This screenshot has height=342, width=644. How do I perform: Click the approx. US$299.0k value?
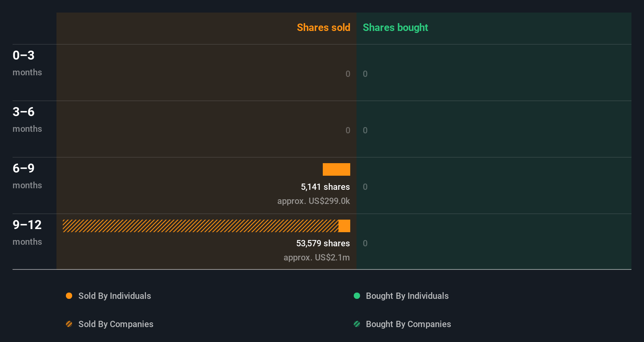(x=313, y=201)
